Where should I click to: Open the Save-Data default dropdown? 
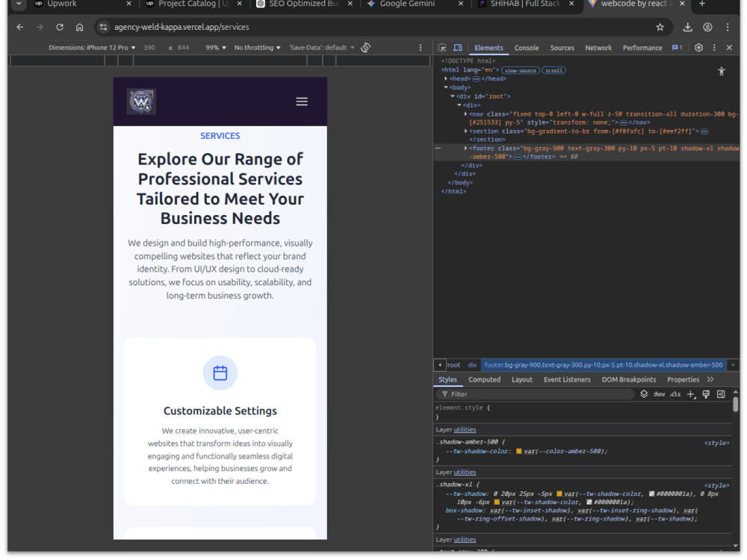pos(321,48)
